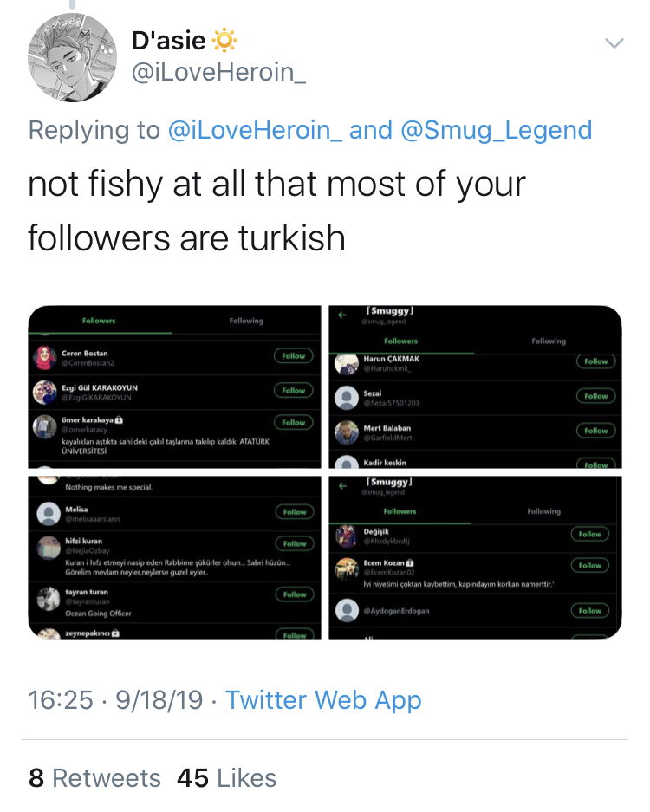Open bottom-left screenshot with Melisa

click(x=174, y=558)
